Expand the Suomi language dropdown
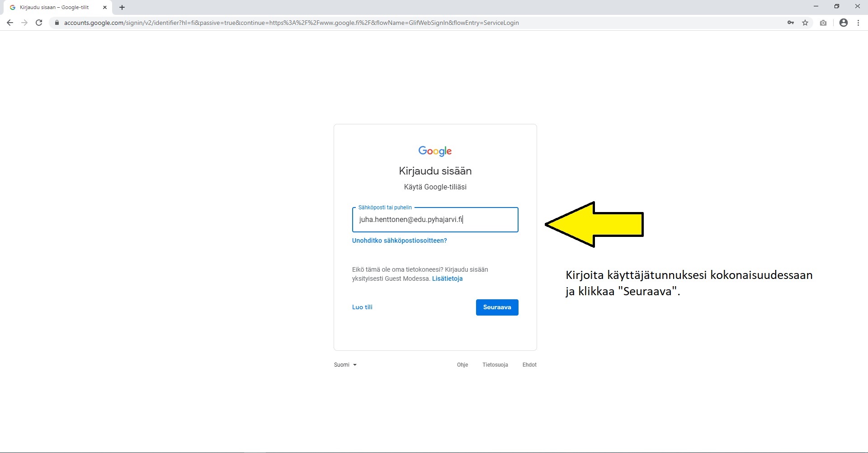Screen dimensions: 868x453 pyautogui.click(x=345, y=365)
